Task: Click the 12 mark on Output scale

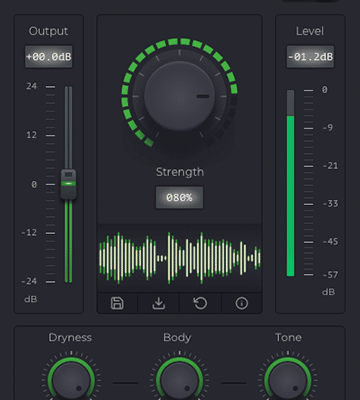Action: tap(32, 135)
